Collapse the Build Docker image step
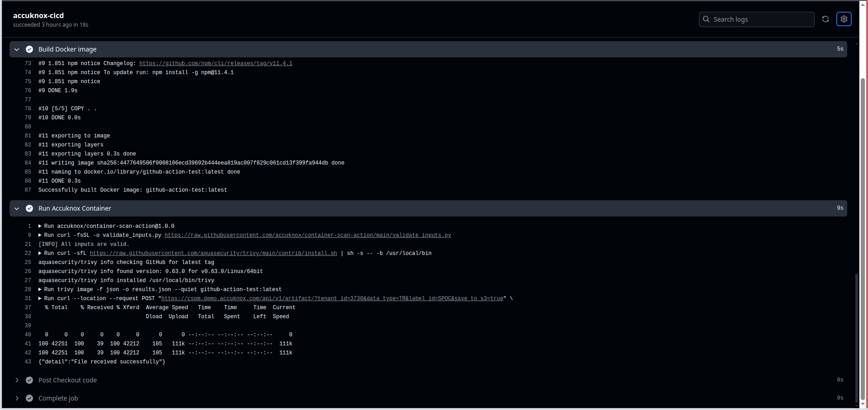Viewport: 868px width, 410px height. coord(17,49)
